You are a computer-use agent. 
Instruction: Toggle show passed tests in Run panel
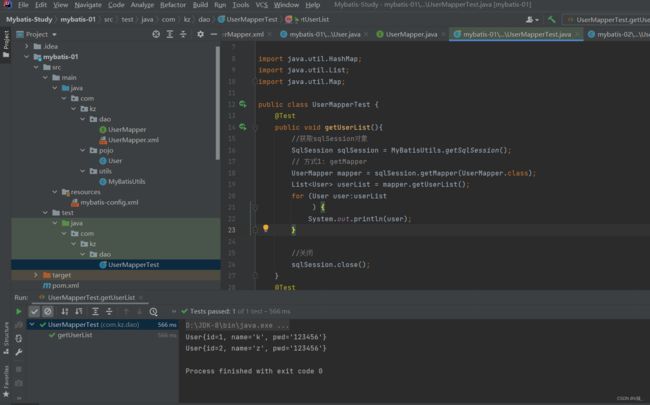(x=34, y=311)
